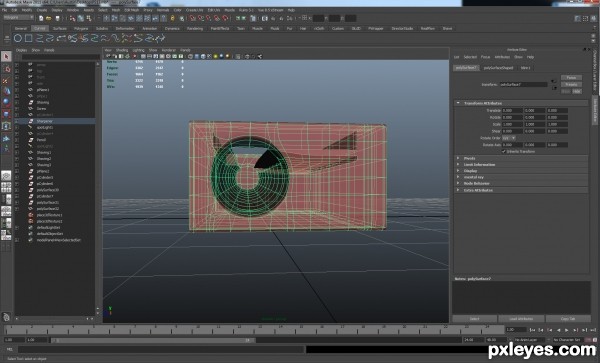This screenshot has width=600, height=363.
Task: Open the Polygons shelf tab
Action: (x=81, y=29)
